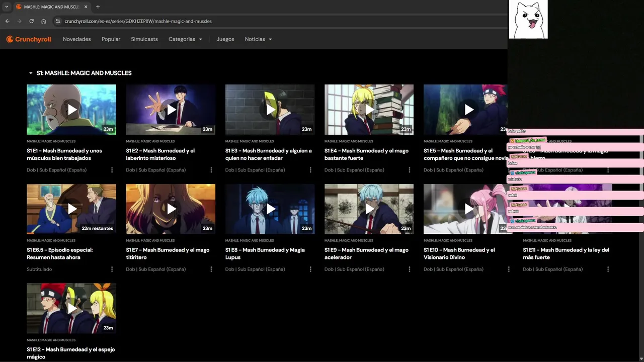Open options menu for S1 E11
The height and width of the screenshot is (362, 644).
[608, 269]
